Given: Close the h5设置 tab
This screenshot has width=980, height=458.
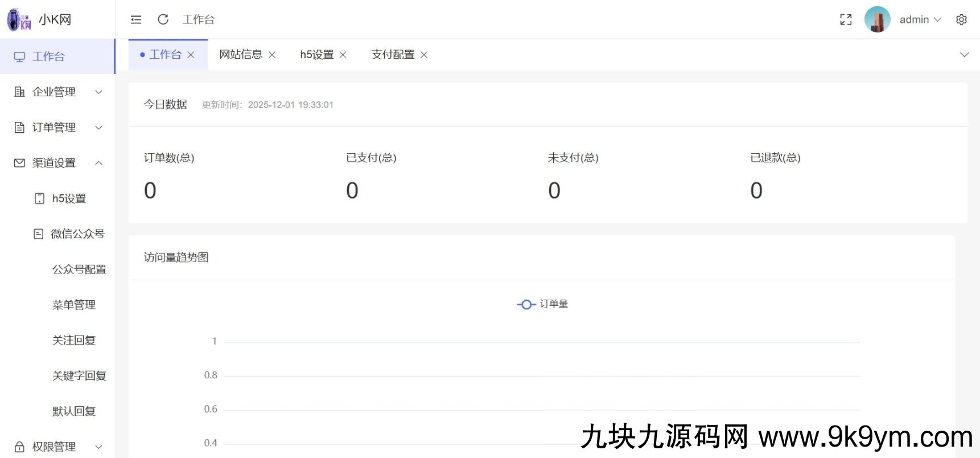Looking at the screenshot, I should point(343,55).
